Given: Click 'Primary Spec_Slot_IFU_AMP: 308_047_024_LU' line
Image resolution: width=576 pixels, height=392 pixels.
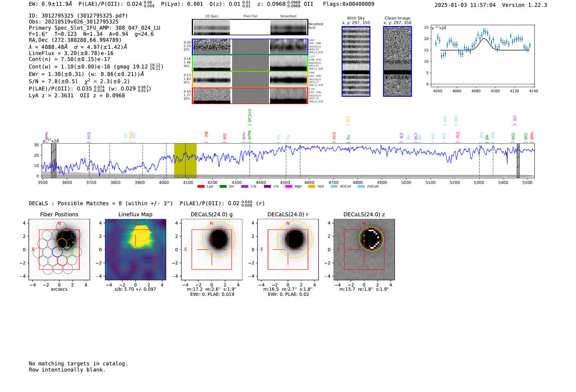Looking at the screenshot, I should point(95,28).
